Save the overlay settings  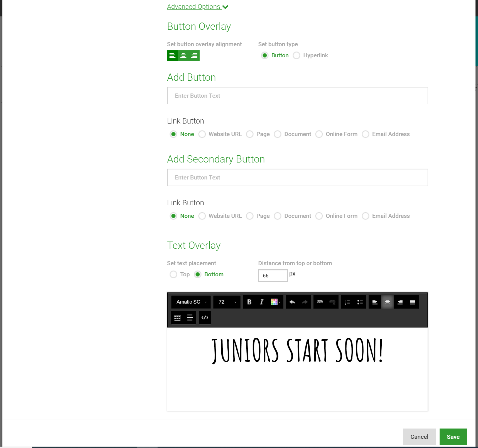tap(453, 437)
